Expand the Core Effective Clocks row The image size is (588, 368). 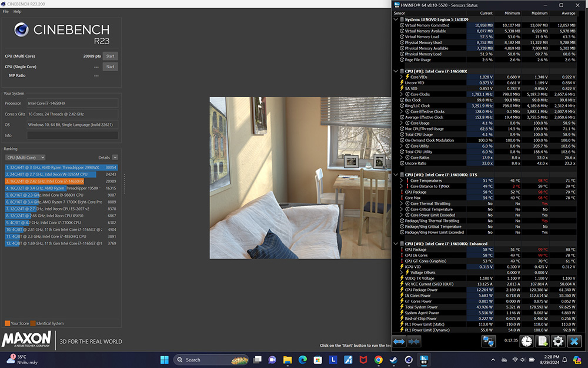click(x=401, y=111)
